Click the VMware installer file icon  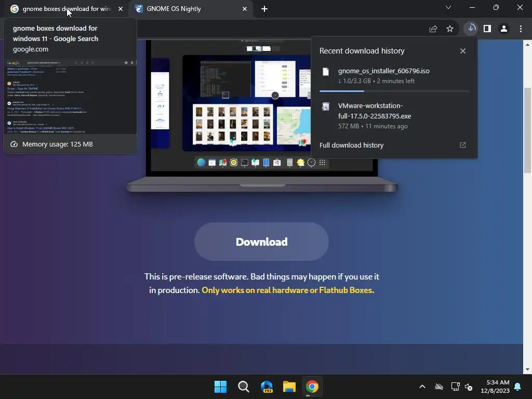pyautogui.click(x=326, y=107)
